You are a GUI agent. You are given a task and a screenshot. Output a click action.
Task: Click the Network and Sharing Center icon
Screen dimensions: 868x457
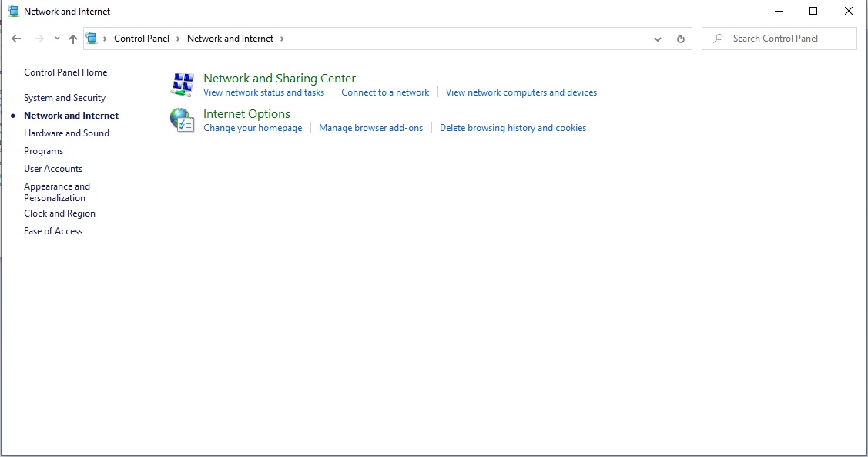[x=182, y=85]
